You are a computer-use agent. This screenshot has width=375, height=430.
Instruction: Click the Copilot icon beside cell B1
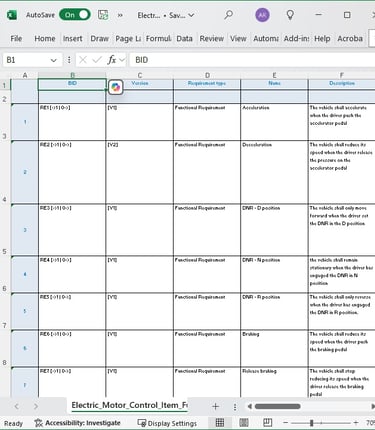click(116, 87)
